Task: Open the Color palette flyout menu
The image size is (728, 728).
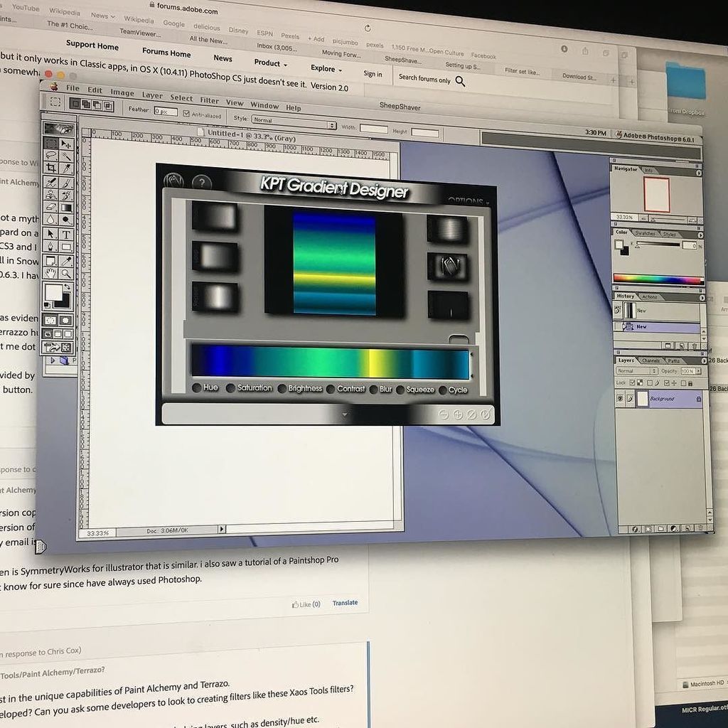Action: pyautogui.click(x=700, y=235)
